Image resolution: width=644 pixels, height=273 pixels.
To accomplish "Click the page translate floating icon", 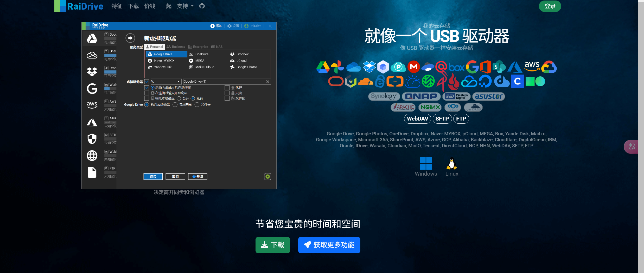I will click(632, 147).
